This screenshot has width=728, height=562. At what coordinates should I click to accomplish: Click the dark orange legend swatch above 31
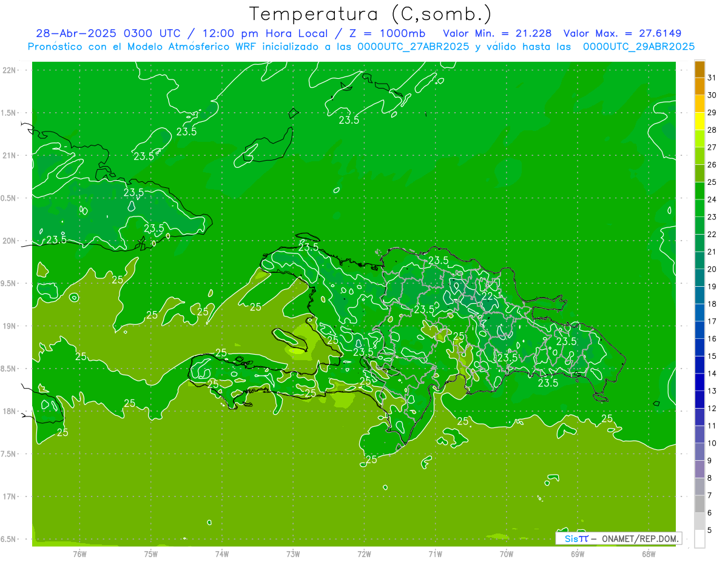pos(699,69)
